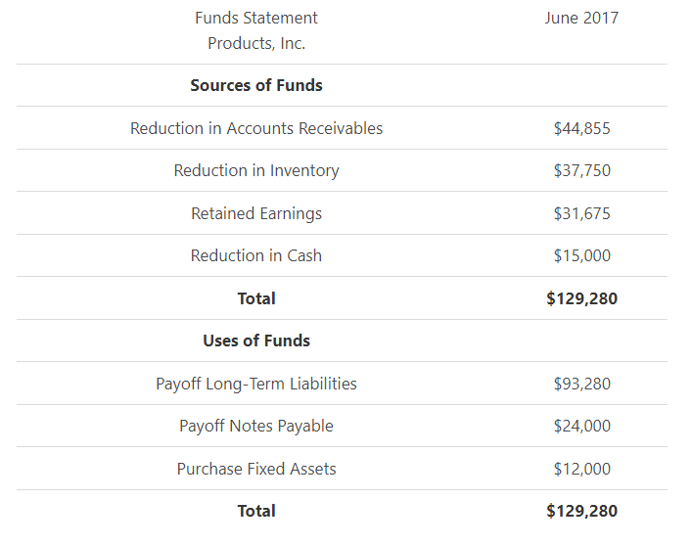
Task: Select the $24,000 value
Action: pos(581,426)
